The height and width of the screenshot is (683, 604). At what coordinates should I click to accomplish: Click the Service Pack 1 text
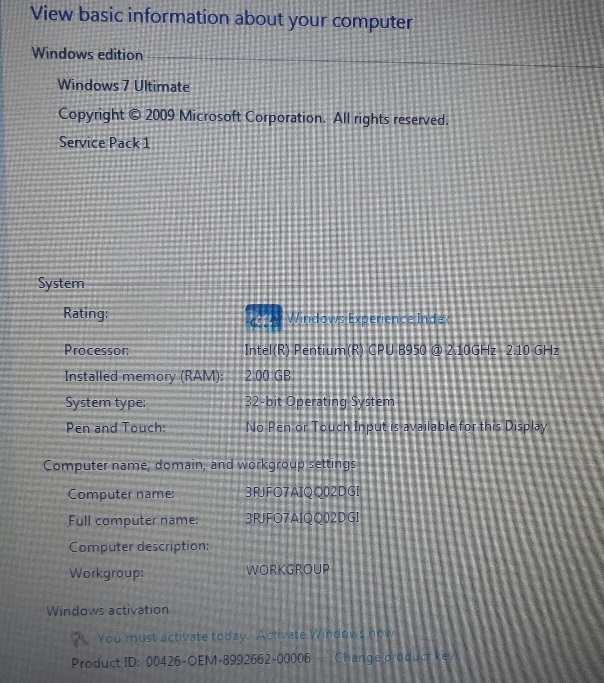[x=105, y=142]
